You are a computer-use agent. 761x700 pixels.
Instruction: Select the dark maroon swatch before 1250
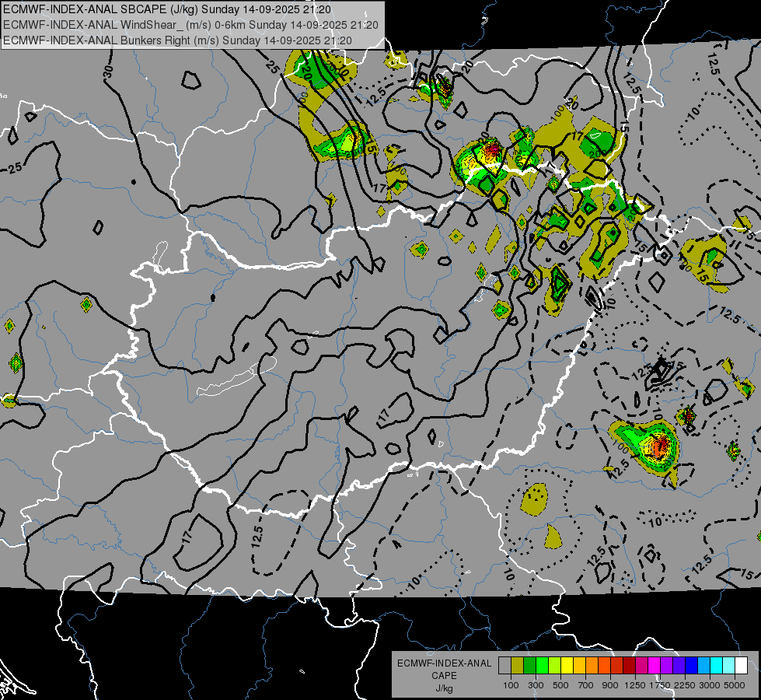click(x=630, y=666)
